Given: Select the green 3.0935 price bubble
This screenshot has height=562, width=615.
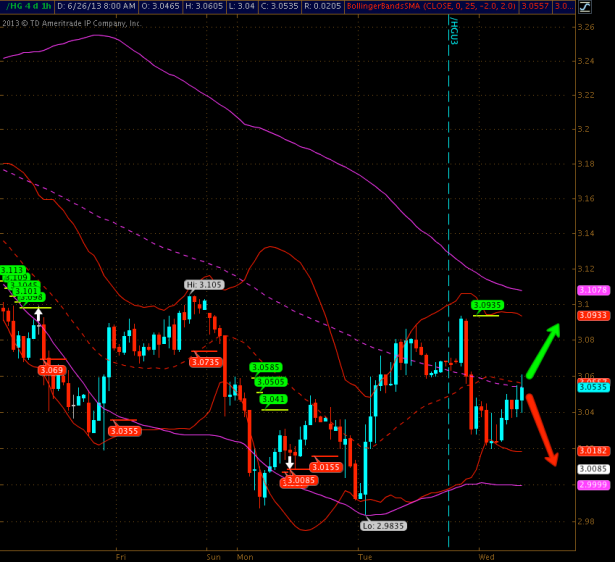Looking at the screenshot, I should click(x=486, y=305).
